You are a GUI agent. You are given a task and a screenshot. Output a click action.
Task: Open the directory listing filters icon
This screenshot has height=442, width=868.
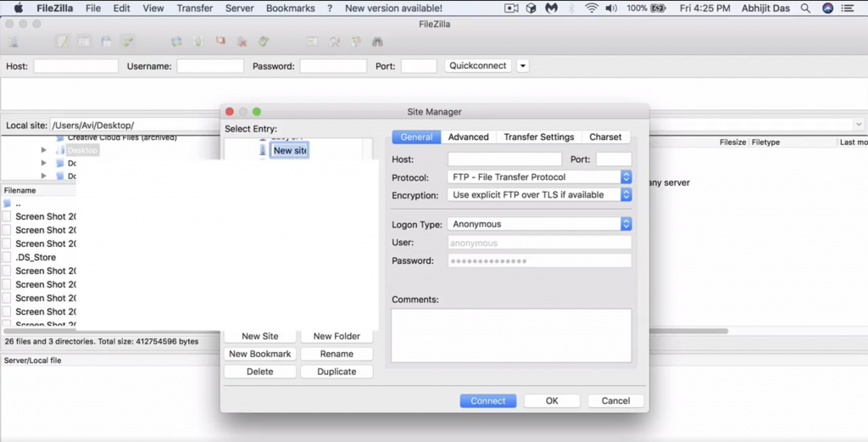(313, 42)
